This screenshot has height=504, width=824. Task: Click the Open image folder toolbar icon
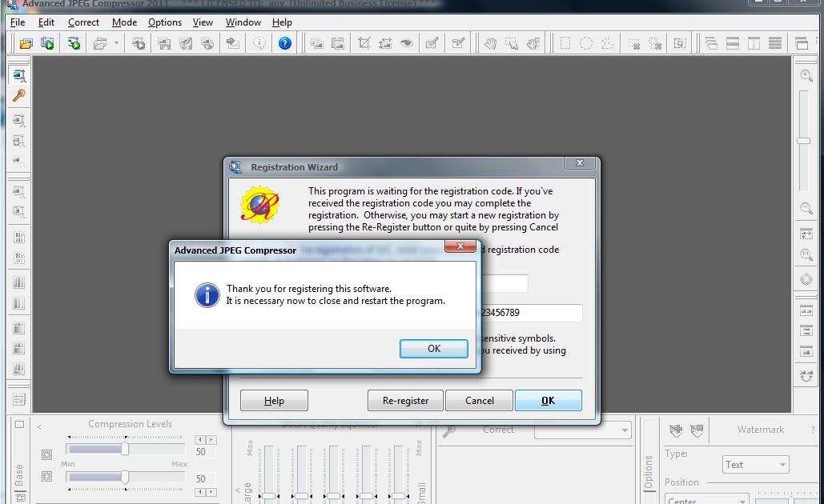click(x=26, y=43)
